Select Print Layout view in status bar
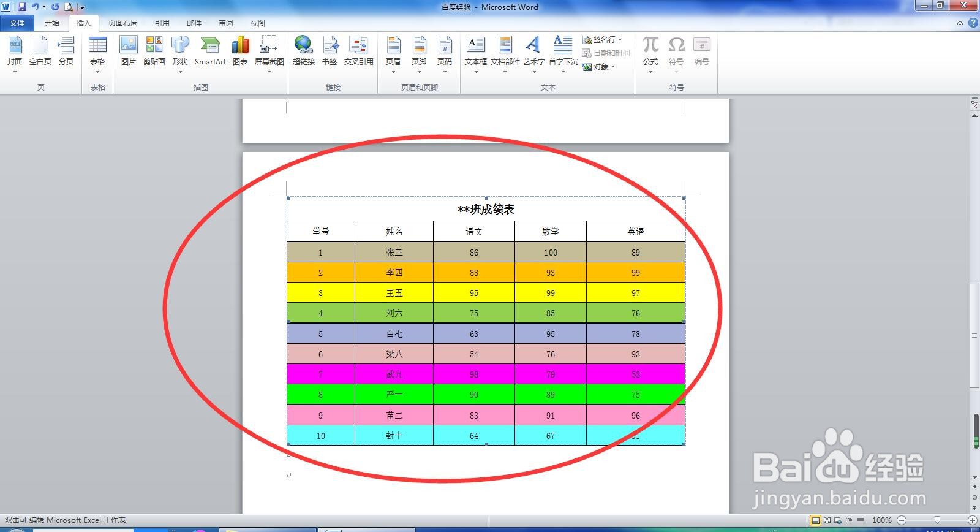 point(815,520)
